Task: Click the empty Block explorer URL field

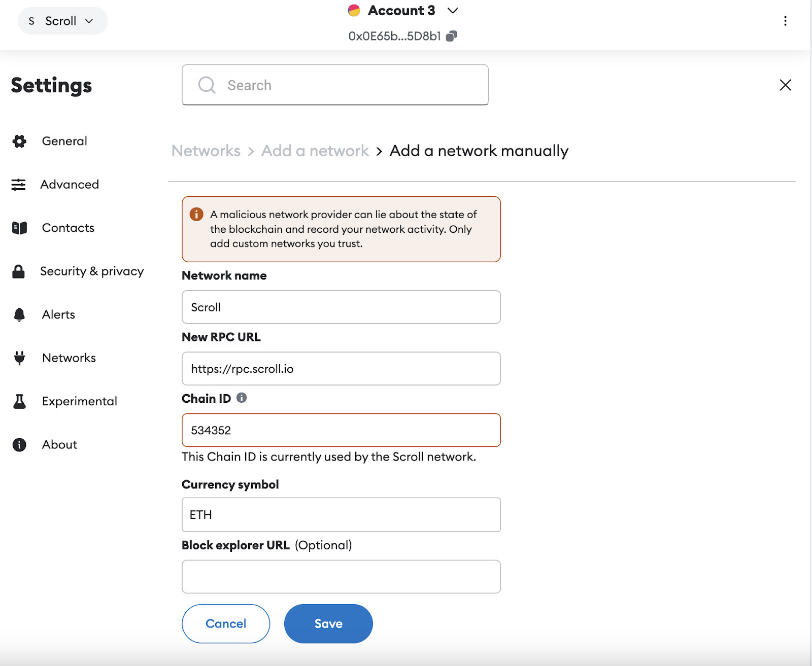Action: [341, 576]
